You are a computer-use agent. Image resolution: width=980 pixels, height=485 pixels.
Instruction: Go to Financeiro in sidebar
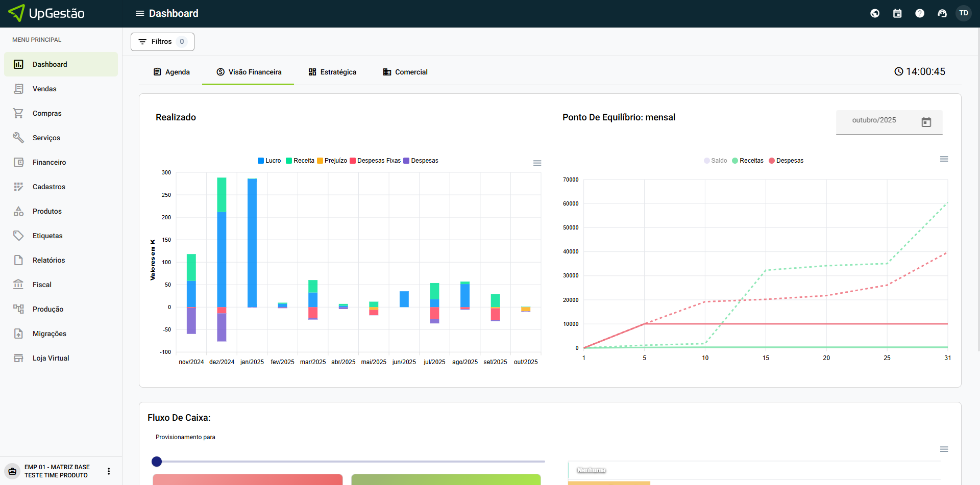49,162
